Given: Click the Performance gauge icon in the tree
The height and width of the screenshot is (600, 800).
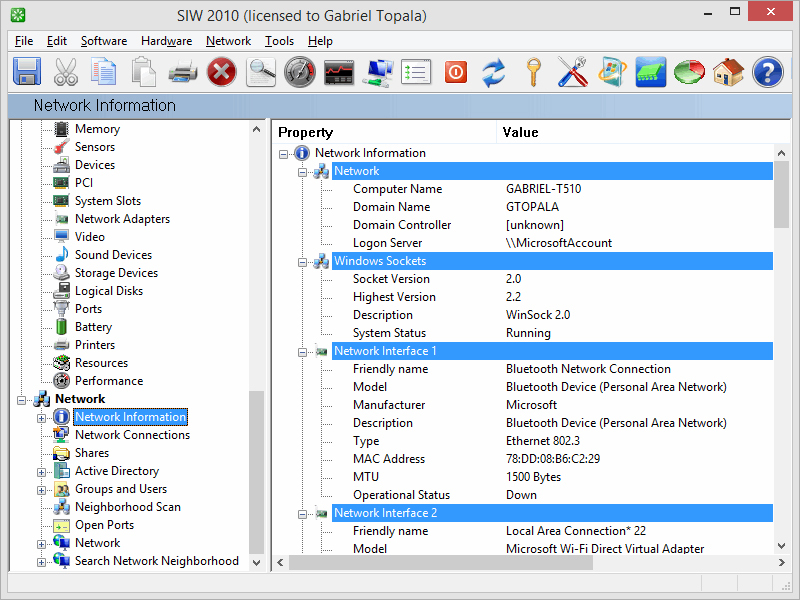Looking at the screenshot, I should [x=61, y=381].
